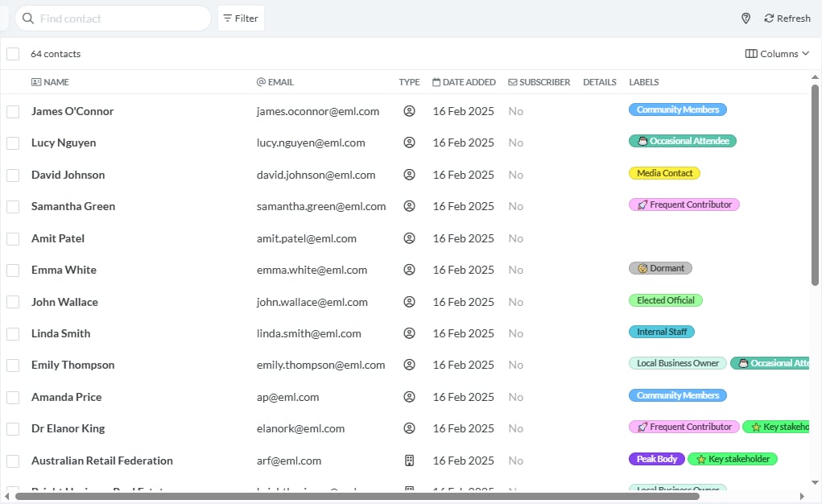Click the envelope icon in the SUBSCRIBER header
822x504 pixels.
click(513, 82)
